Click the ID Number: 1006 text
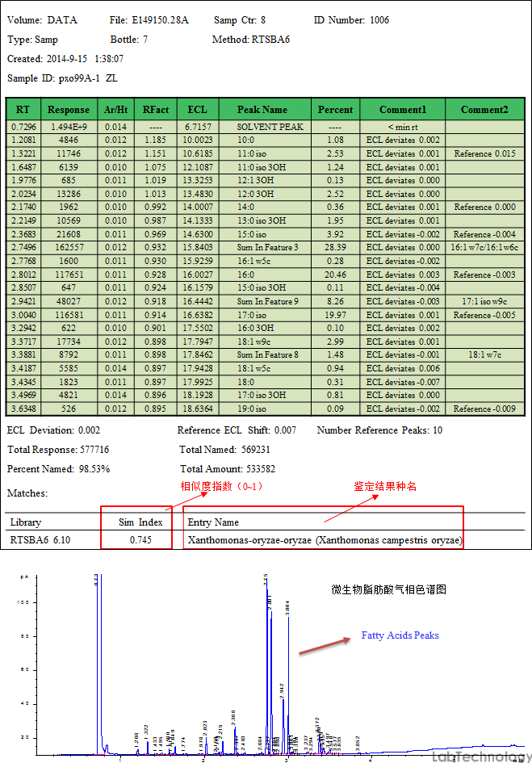 point(351,20)
